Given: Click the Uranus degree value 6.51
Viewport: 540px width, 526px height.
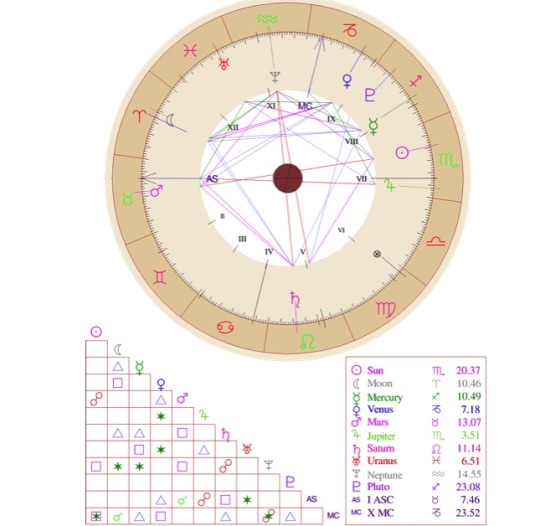Looking at the screenshot, I should (471, 461).
